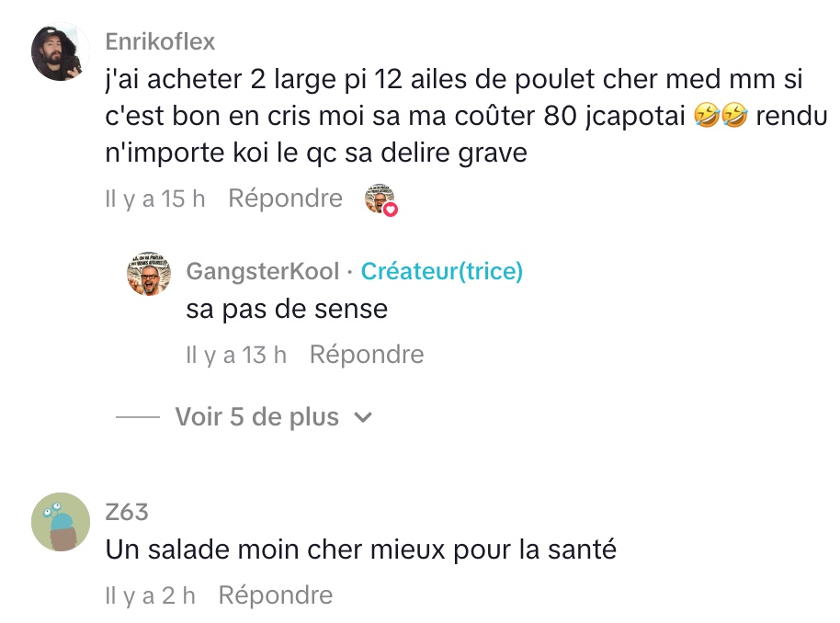Screen dimensions: 840x623
Task: Click the Enrikoflex username
Action: [x=161, y=41]
